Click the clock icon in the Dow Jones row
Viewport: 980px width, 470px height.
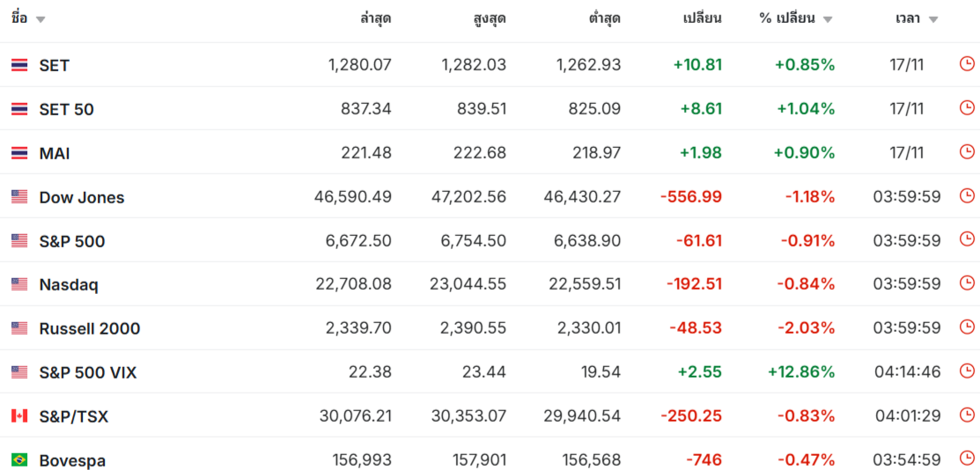point(967,196)
